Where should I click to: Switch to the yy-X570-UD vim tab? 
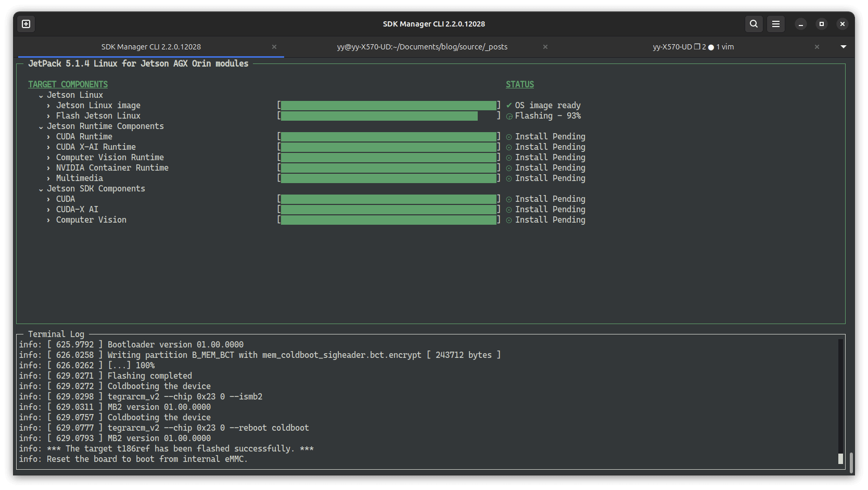693,47
